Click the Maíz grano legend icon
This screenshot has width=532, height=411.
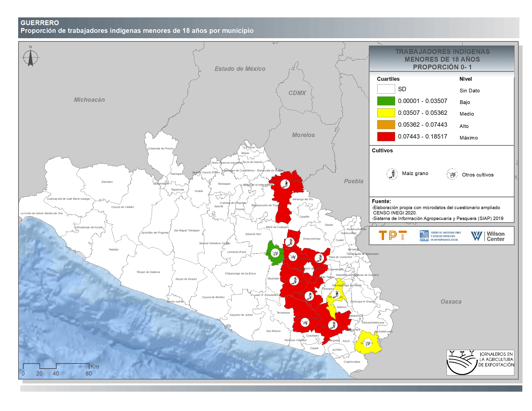click(392, 174)
